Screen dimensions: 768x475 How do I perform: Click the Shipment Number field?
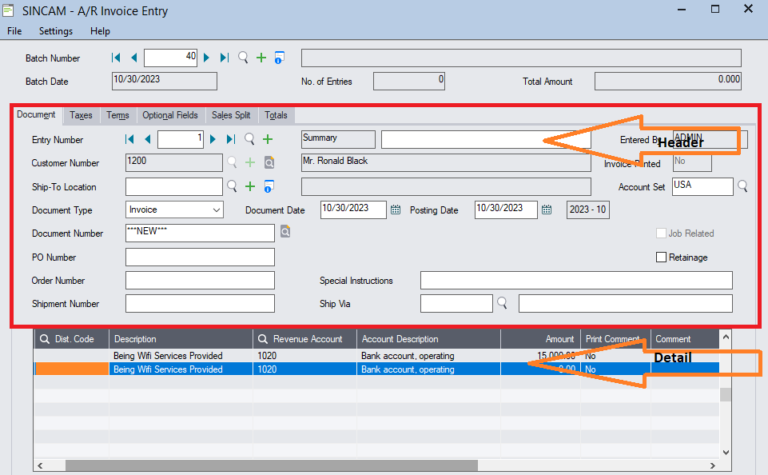[200, 304]
